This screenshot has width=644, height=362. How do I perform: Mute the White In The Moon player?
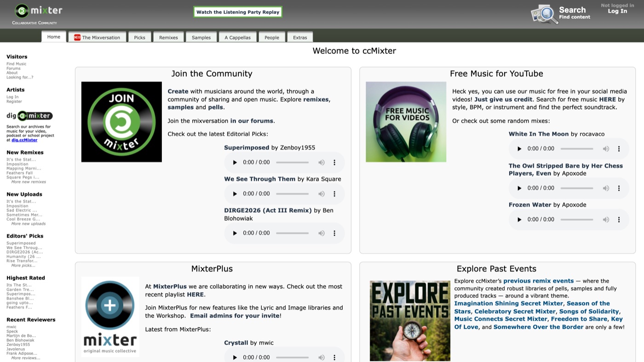(606, 149)
